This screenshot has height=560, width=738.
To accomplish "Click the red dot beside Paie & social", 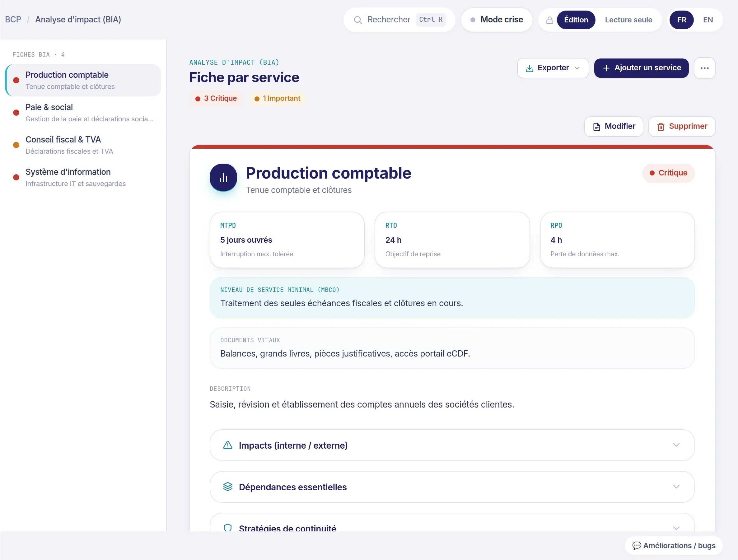I will (16, 113).
